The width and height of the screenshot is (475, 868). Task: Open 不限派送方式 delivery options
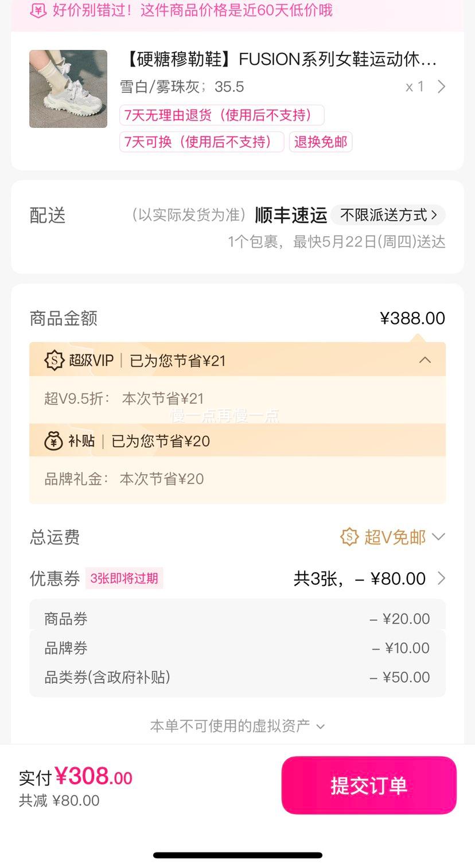tap(388, 215)
